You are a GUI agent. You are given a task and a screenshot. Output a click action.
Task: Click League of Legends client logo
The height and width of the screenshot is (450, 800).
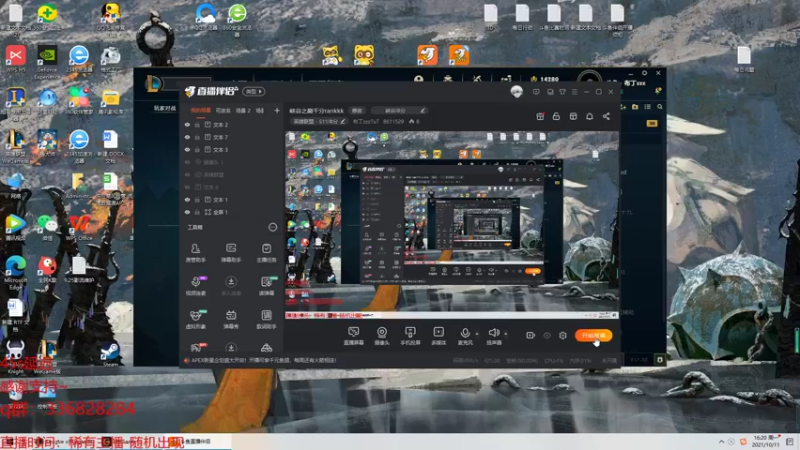(154, 84)
